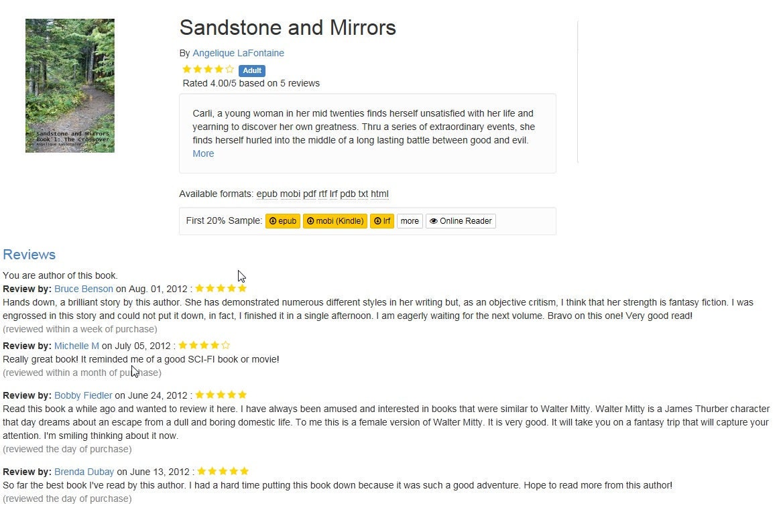Viewport: 783px width, 532px height.
Task: Click the Adult badge
Action: click(x=251, y=70)
